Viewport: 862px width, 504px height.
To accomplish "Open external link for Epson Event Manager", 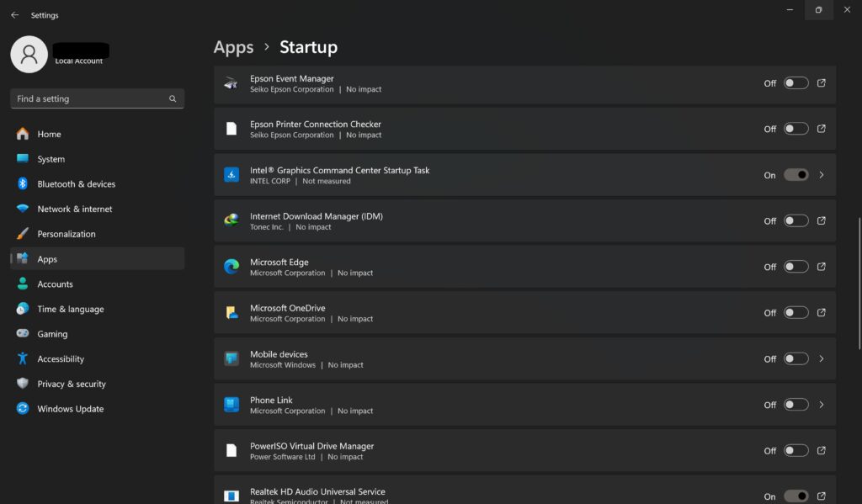I will pos(822,83).
